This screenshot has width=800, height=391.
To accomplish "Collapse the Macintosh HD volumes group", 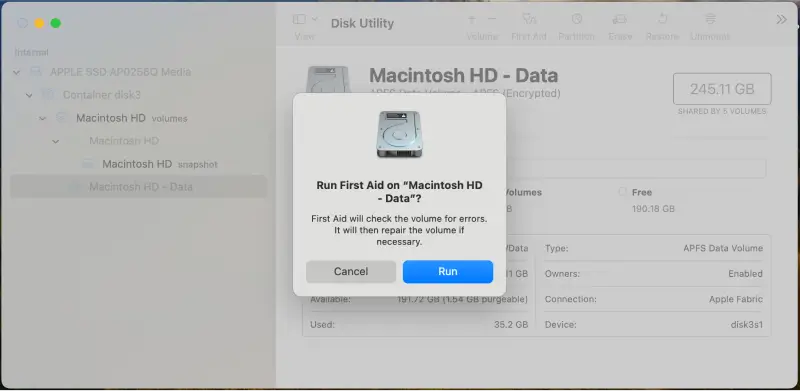I will point(42,118).
